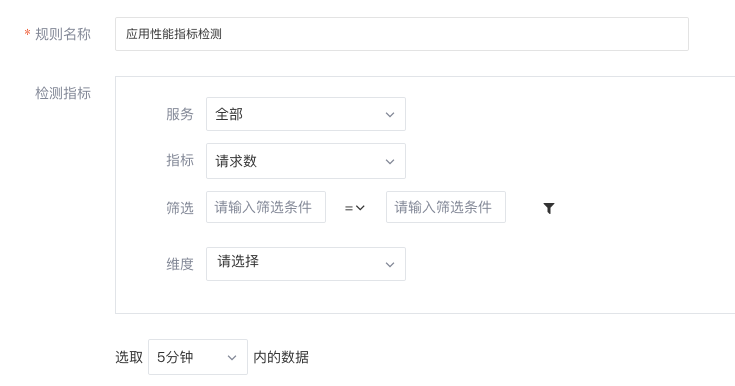Click the 内的数据 text
Screen dimensions: 735x386
(x=281, y=357)
